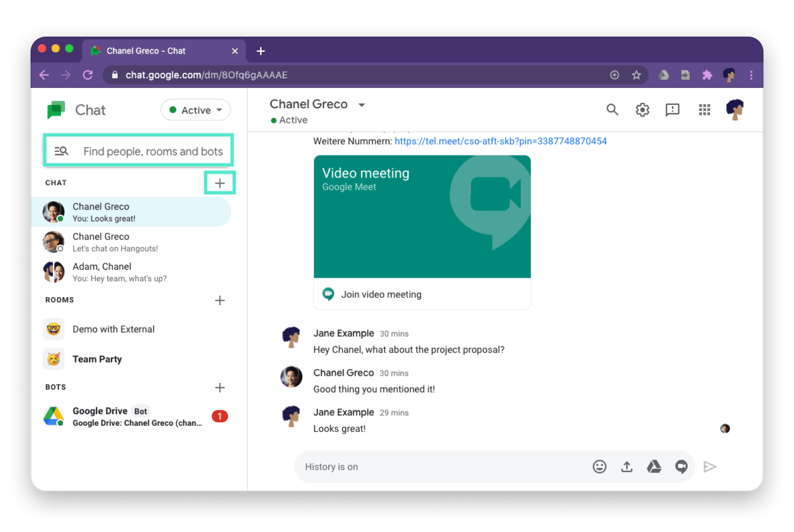Click the red unread badge on Google Drive
The width and height of the screenshot is (794, 532).
pos(220,417)
